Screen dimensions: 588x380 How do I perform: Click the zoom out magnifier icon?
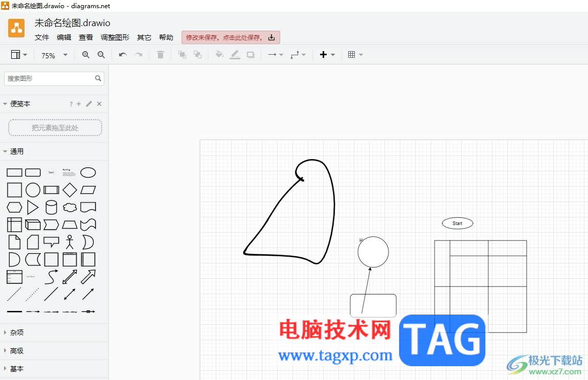101,55
